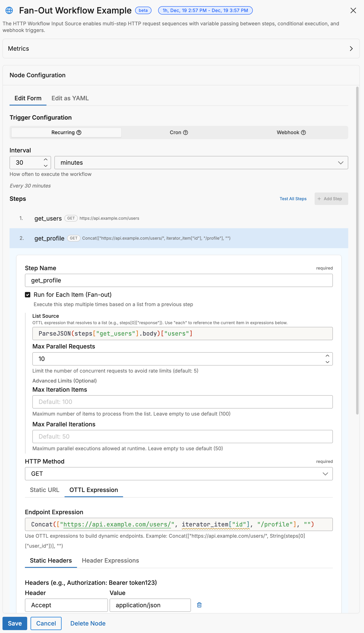
Task: Click the help icon next to Webhook
Action: coord(303,132)
